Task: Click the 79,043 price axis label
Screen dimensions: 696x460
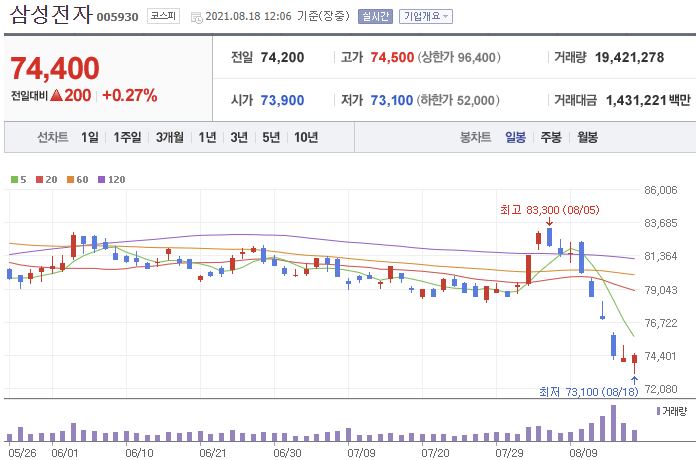Action: click(660, 290)
